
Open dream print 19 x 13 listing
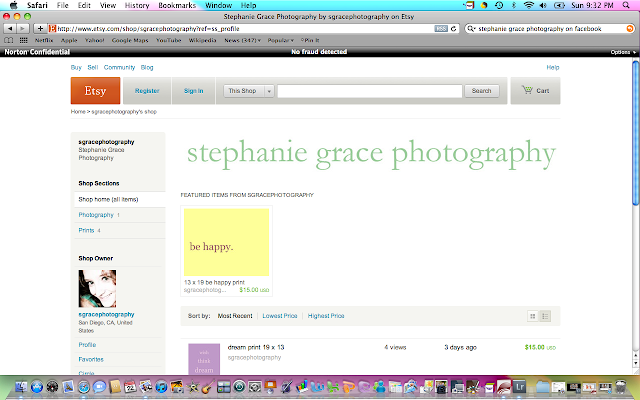click(x=256, y=347)
